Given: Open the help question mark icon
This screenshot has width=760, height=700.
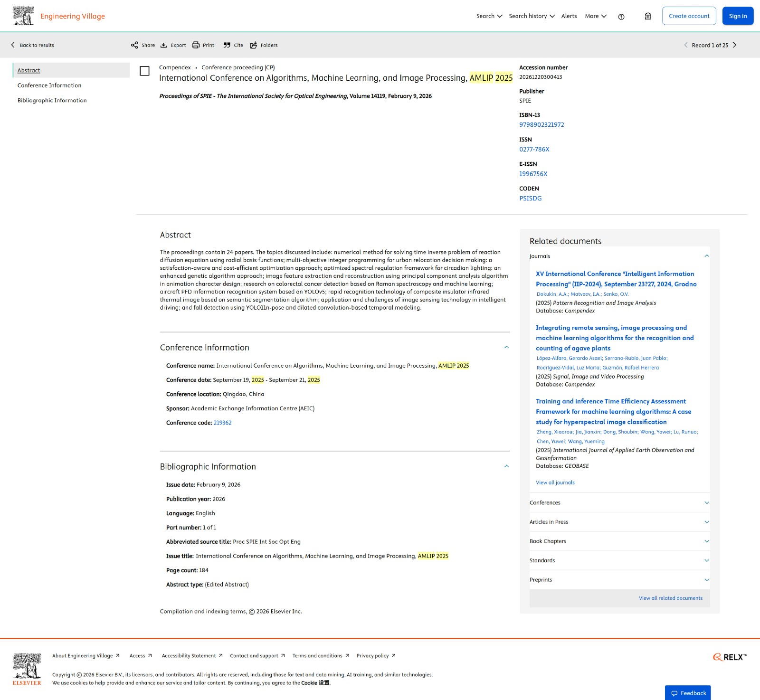Looking at the screenshot, I should [621, 17].
